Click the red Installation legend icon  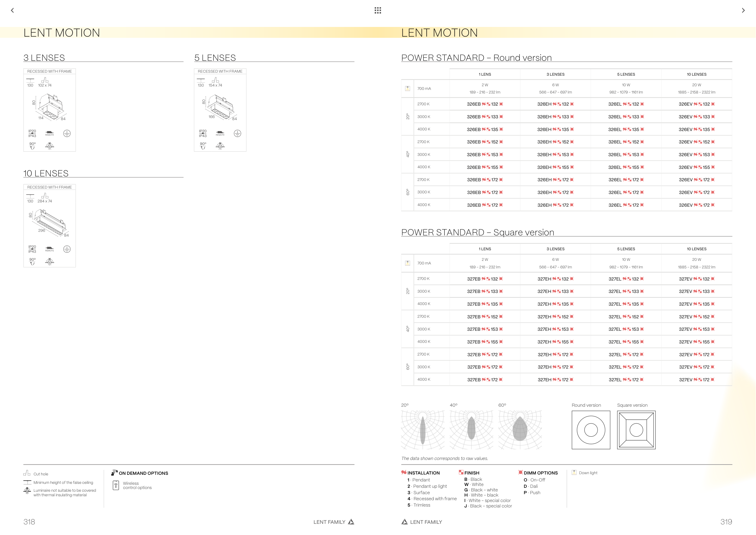404,472
